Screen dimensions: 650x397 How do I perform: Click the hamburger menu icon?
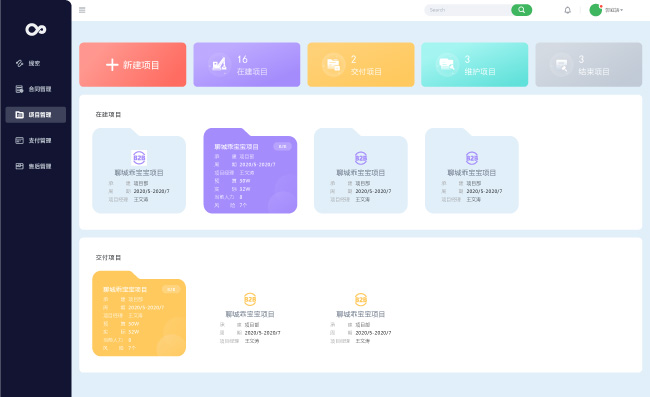(x=82, y=10)
